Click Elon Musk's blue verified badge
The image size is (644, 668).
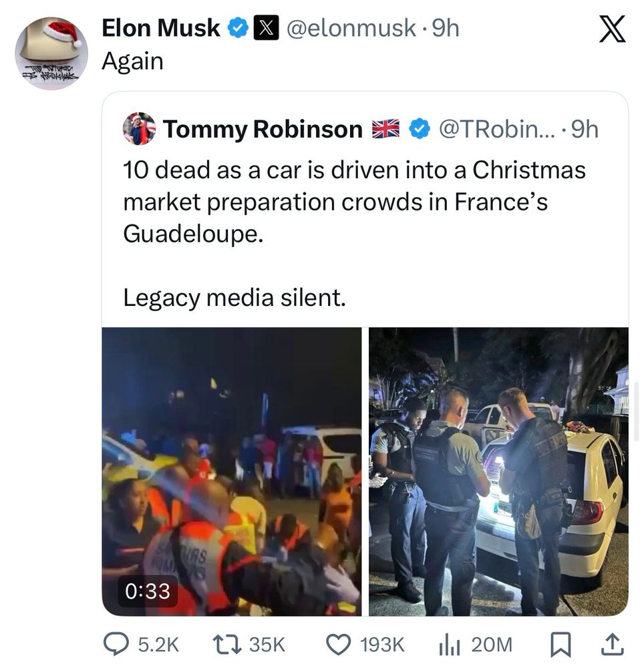238,28
